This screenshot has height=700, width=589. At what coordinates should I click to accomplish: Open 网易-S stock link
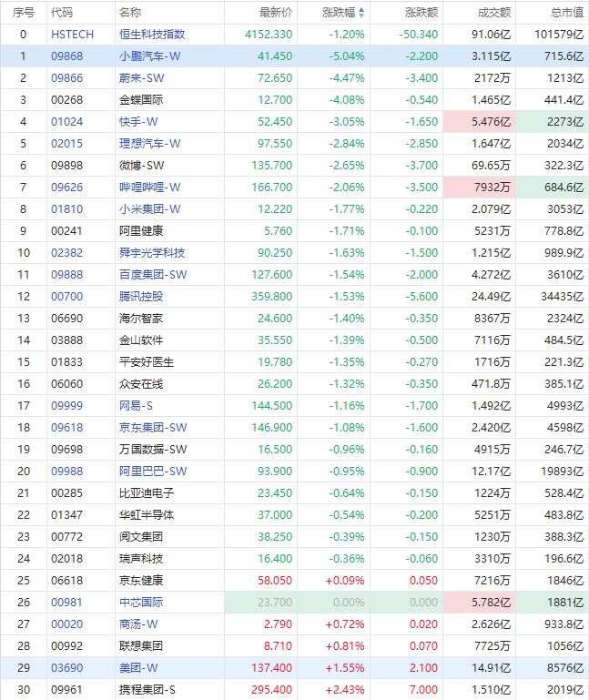click(x=136, y=406)
